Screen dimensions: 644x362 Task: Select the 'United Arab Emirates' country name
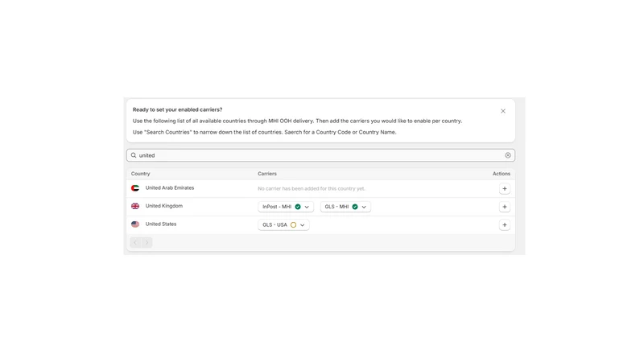[170, 188]
